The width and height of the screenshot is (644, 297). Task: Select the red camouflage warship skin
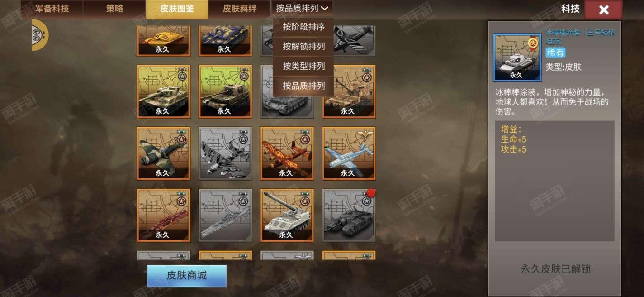(164, 215)
